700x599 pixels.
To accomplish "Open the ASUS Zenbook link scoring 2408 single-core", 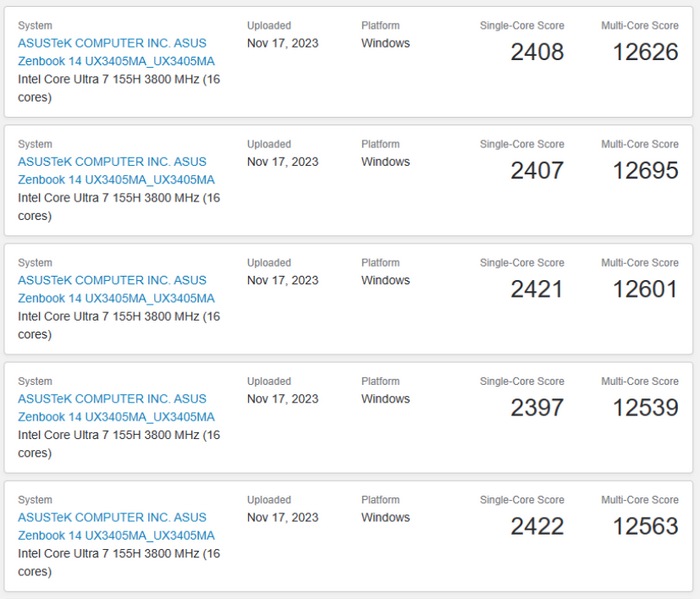I will (115, 52).
